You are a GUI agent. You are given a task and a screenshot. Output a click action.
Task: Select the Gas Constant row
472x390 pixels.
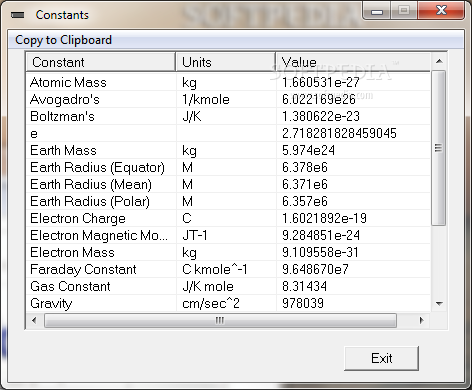228,286
